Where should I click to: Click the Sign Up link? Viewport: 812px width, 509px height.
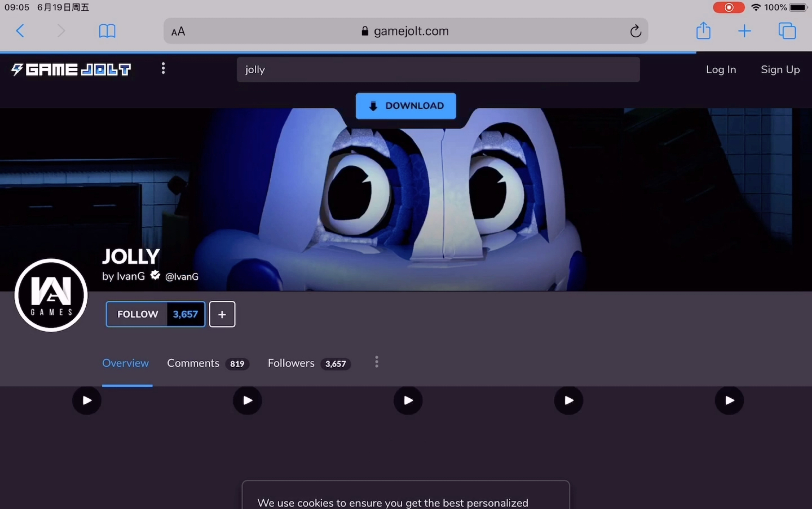click(780, 69)
